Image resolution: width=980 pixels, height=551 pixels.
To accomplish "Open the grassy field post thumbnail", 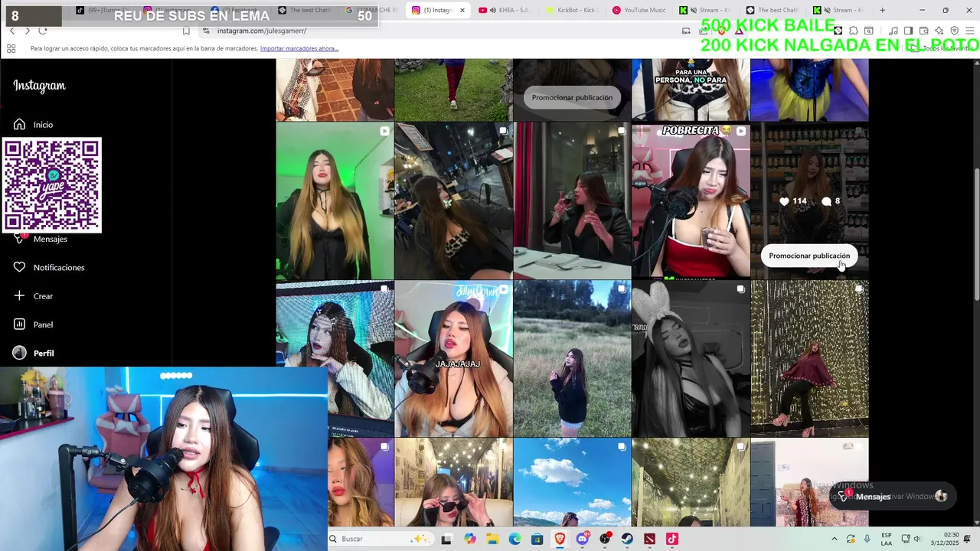I will coord(572,358).
